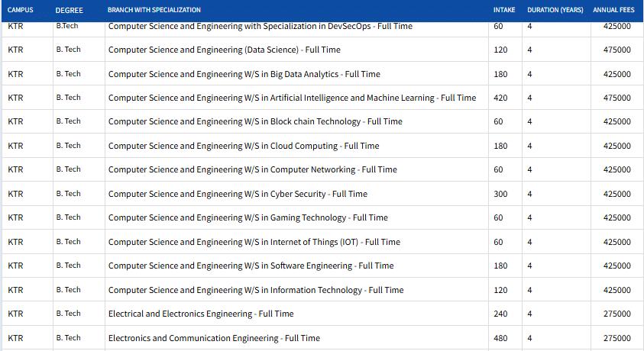Select the Computer Networking branch row
This screenshot has width=644, height=351.
(x=252, y=170)
